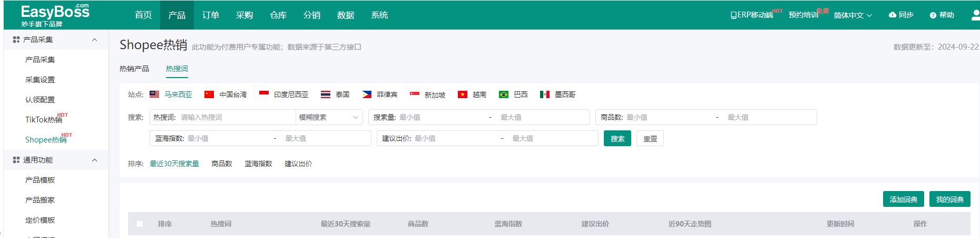Open 我的词典 button
The width and height of the screenshot is (980, 238).
point(950,199)
